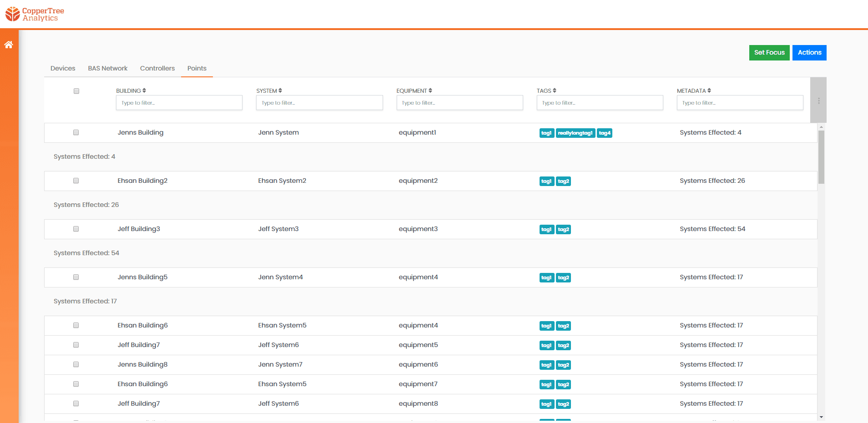The image size is (868, 423).
Task: Focus the Metadata filter field
Action: click(740, 103)
